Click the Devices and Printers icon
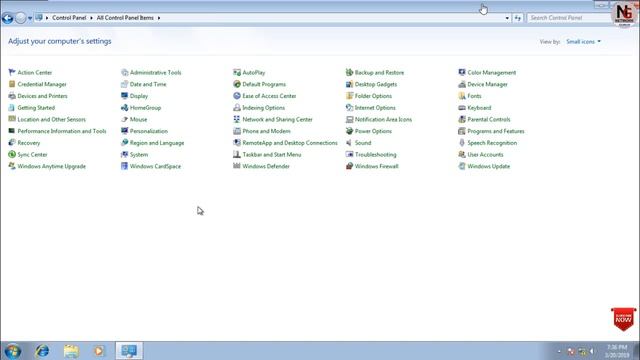 click(x=12, y=96)
